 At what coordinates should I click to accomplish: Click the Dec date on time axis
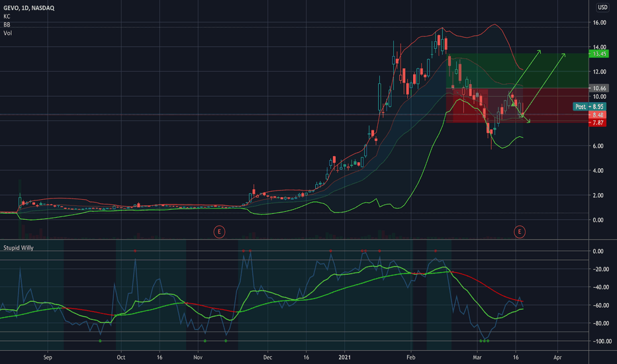point(267,357)
